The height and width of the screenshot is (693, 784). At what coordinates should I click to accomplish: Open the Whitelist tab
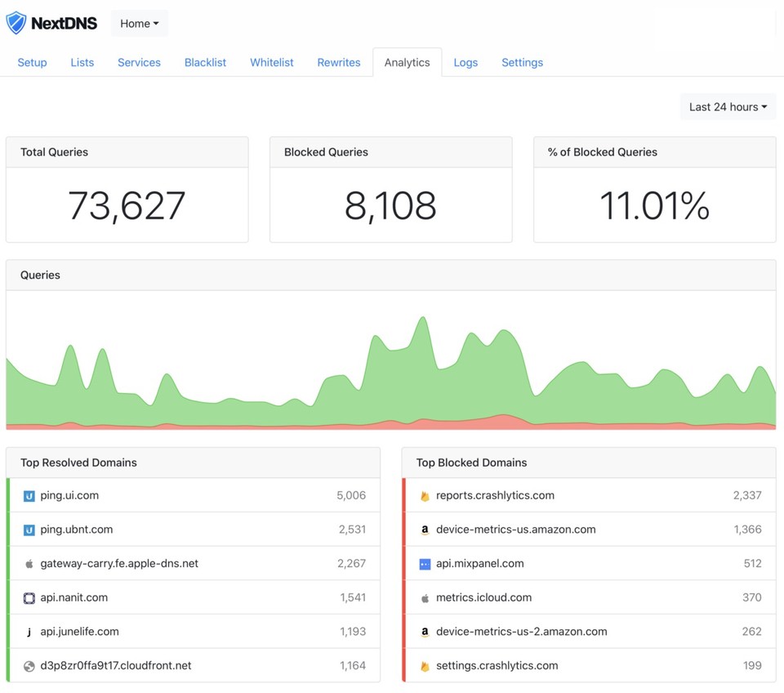tap(271, 62)
